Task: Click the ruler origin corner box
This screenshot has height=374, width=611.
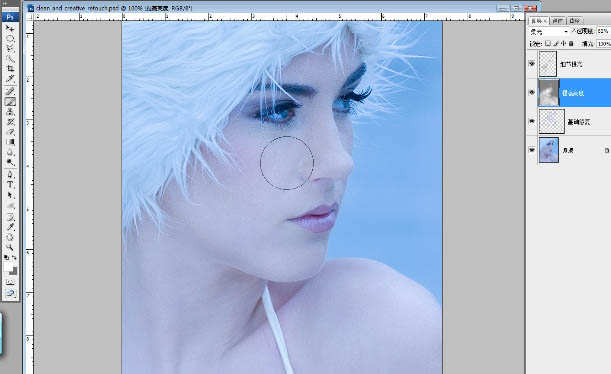Action: (29, 17)
